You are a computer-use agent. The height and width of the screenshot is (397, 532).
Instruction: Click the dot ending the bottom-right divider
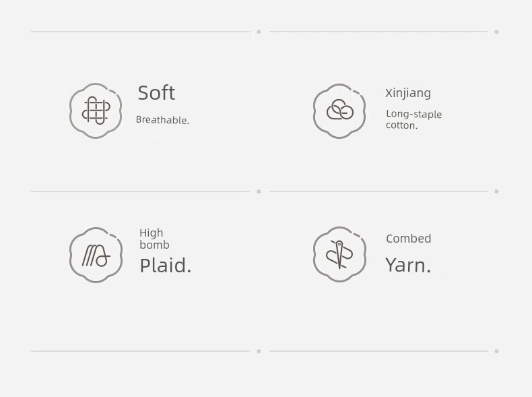496,351
